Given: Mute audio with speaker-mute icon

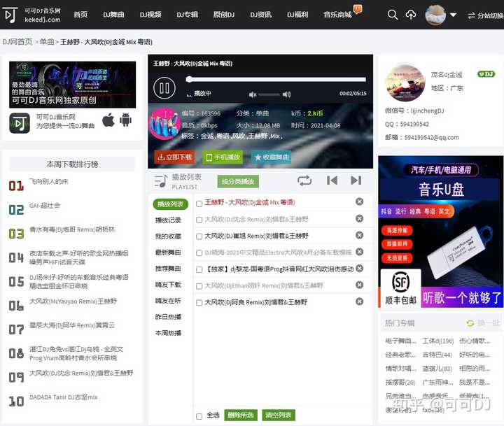Looking at the screenshot, I should click(x=253, y=94).
